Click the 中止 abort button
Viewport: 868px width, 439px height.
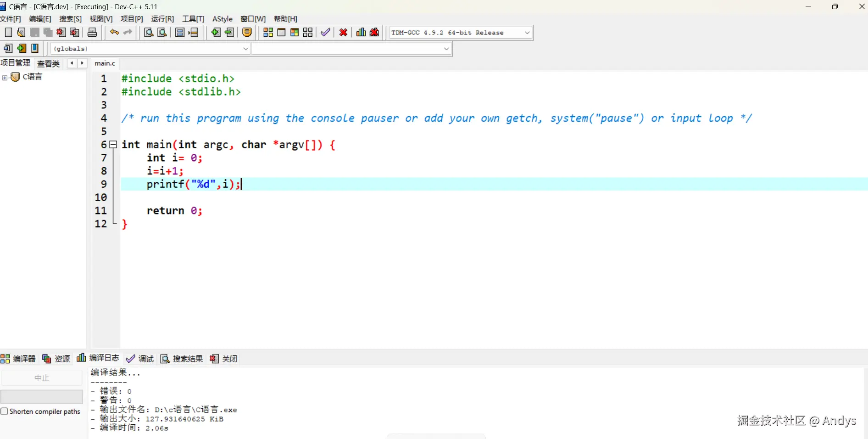point(42,378)
